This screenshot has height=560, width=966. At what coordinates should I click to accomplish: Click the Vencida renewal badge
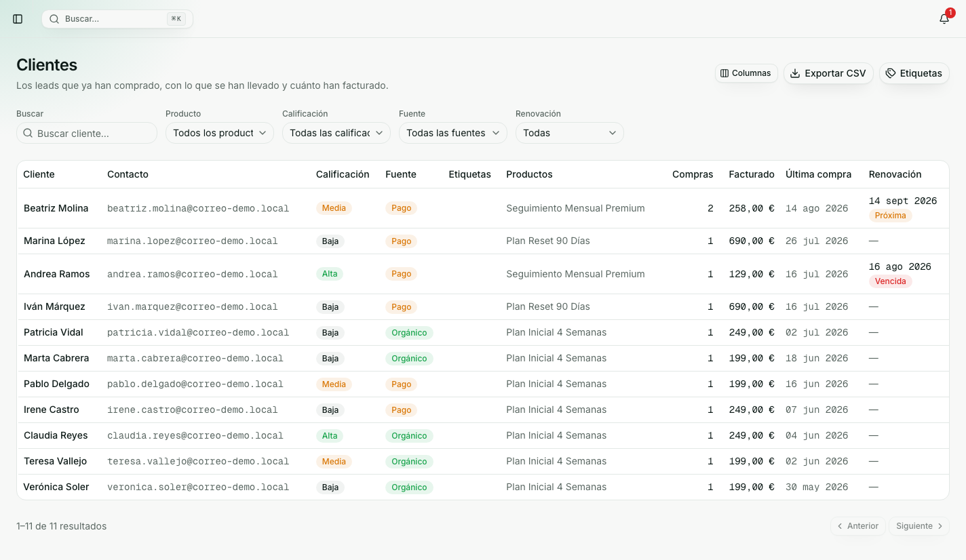tap(891, 281)
